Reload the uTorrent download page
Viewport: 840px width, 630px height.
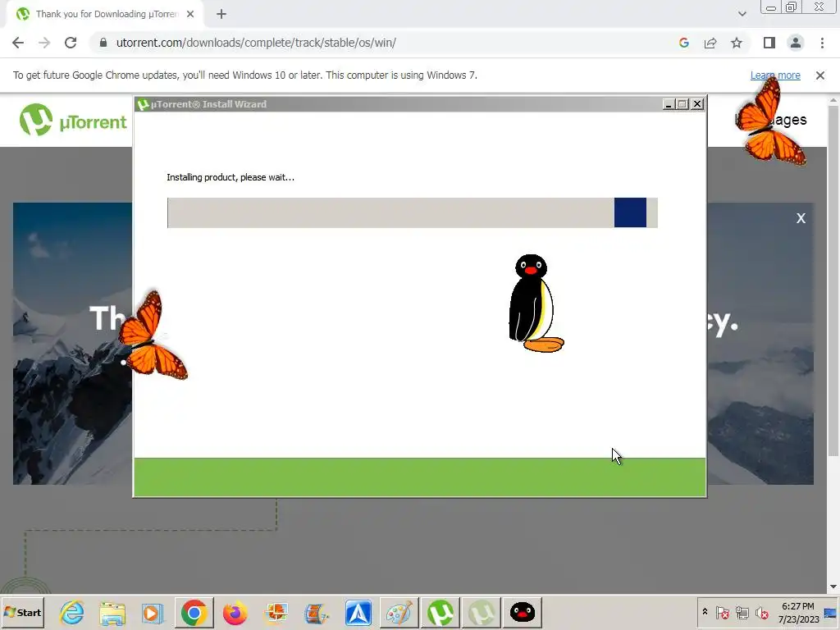click(x=71, y=43)
